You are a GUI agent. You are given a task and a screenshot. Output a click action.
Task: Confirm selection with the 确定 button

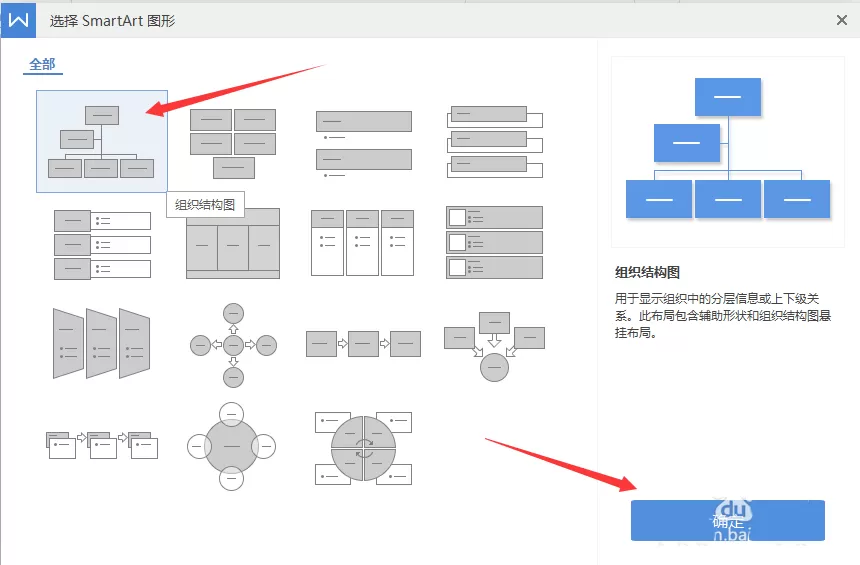tap(727, 521)
